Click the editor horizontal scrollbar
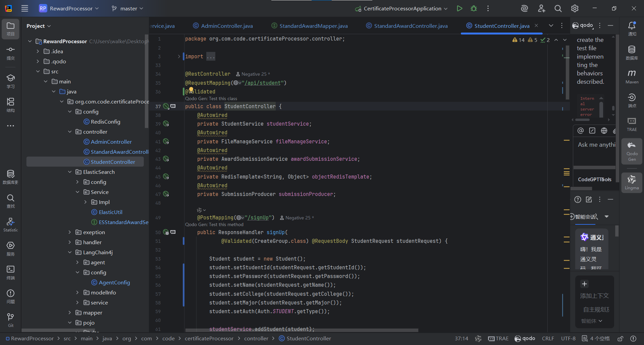644x345 pixels. (302, 330)
